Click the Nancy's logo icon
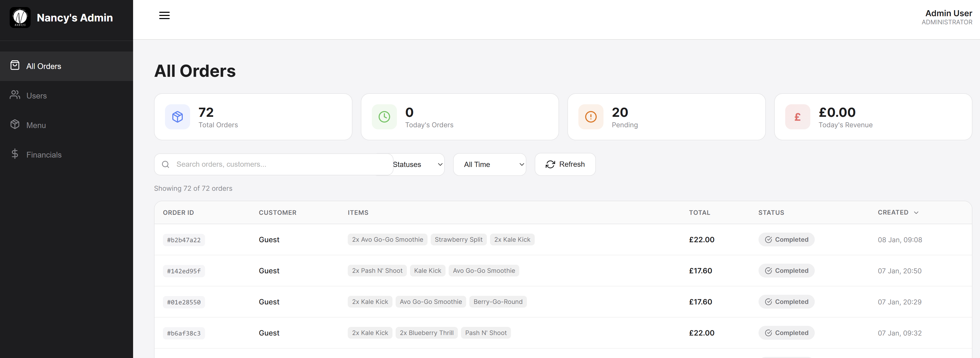 click(x=20, y=18)
